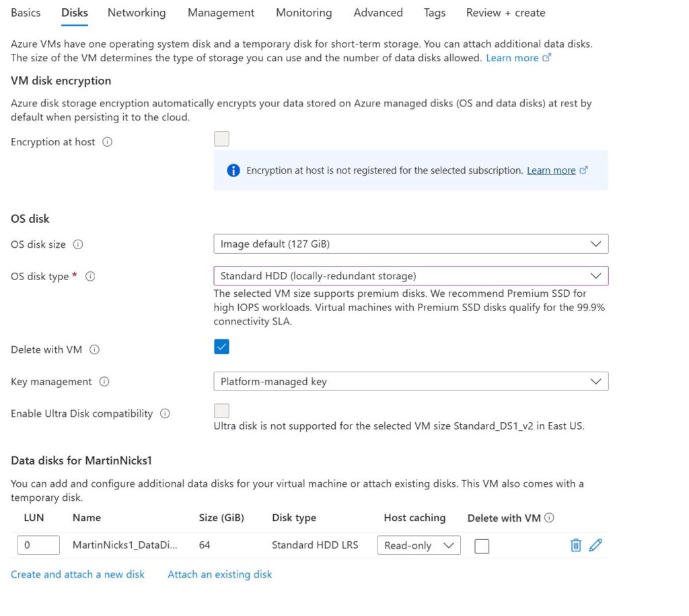Viewport: 689px width, 616px height.
Task: Open the Key management dropdown
Action: coord(410,382)
